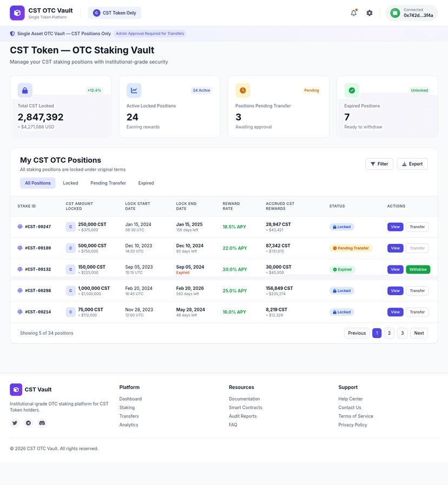
Task: Toggle the Pending Transfer filter pill
Action: click(109, 183)
